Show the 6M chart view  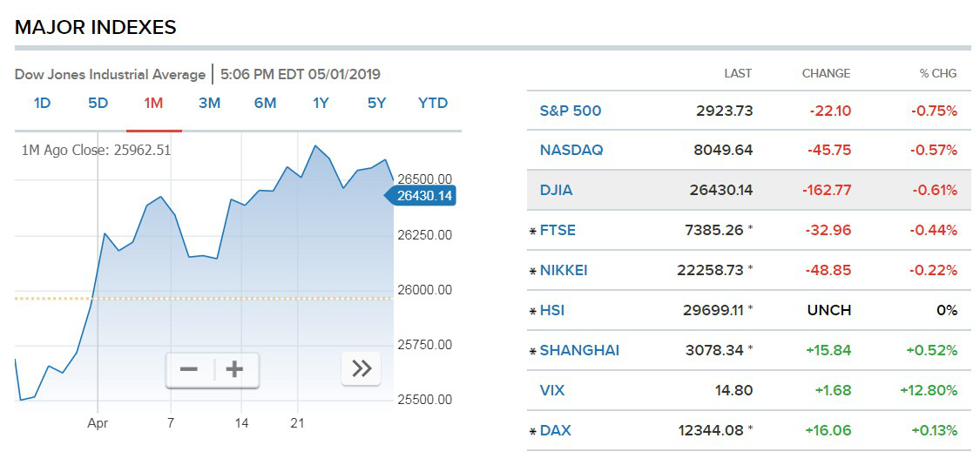coord(265,103)
